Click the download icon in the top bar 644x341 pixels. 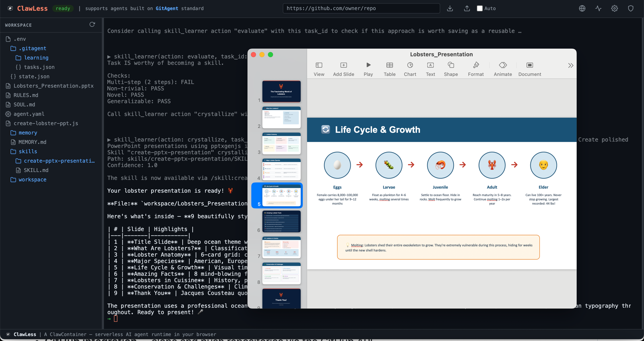pyautogui.click(x=450, y=8)
